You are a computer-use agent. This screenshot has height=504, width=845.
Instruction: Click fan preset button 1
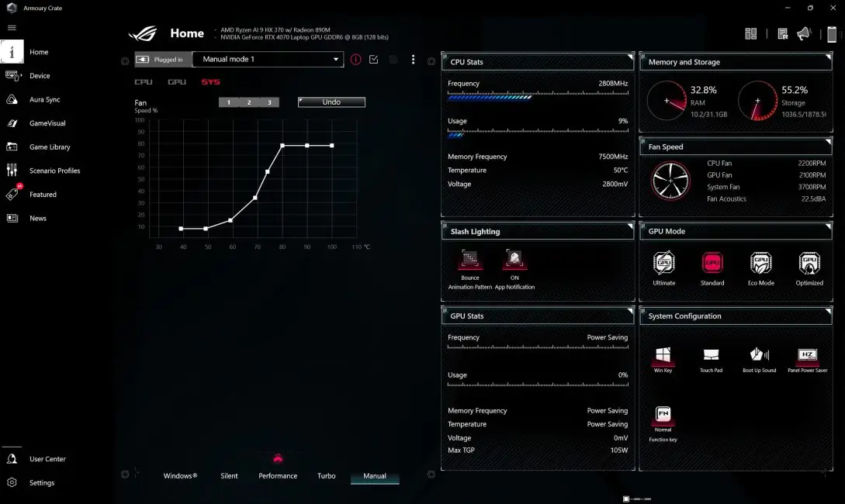228,102
